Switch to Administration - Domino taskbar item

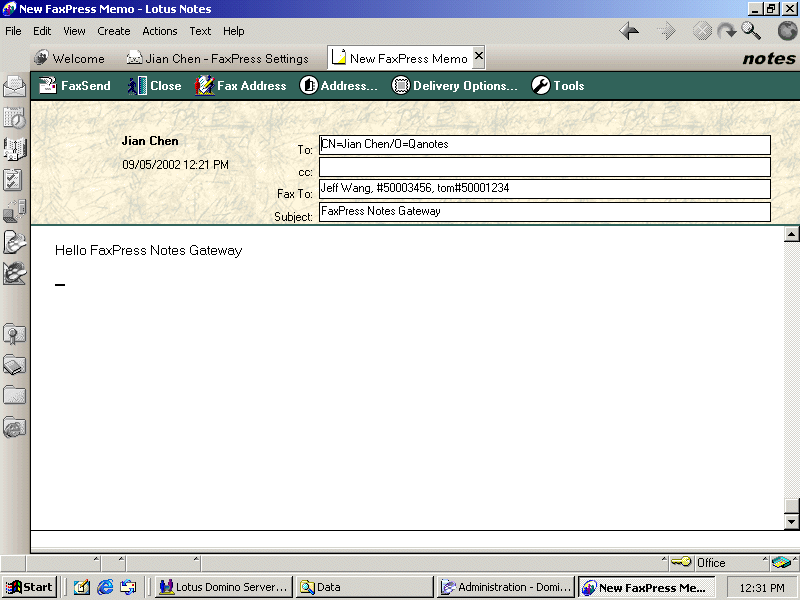pyautogui.click(x=506, y=587)
